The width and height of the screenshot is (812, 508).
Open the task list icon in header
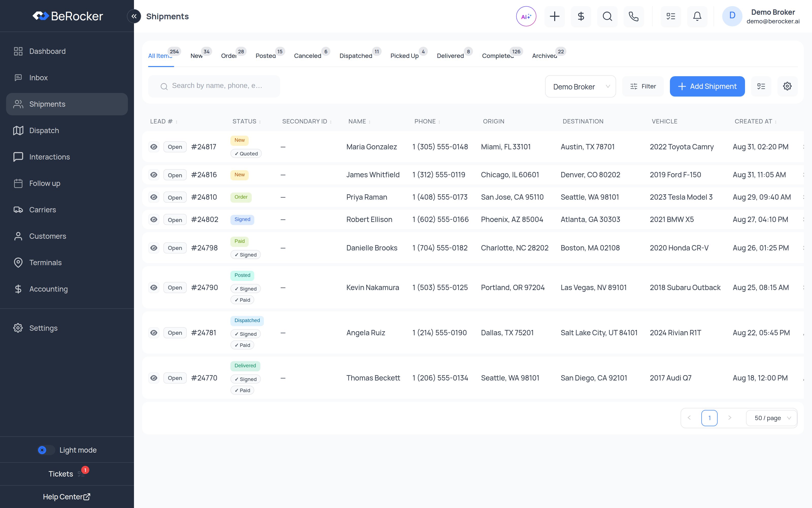(x=671, y=16)
